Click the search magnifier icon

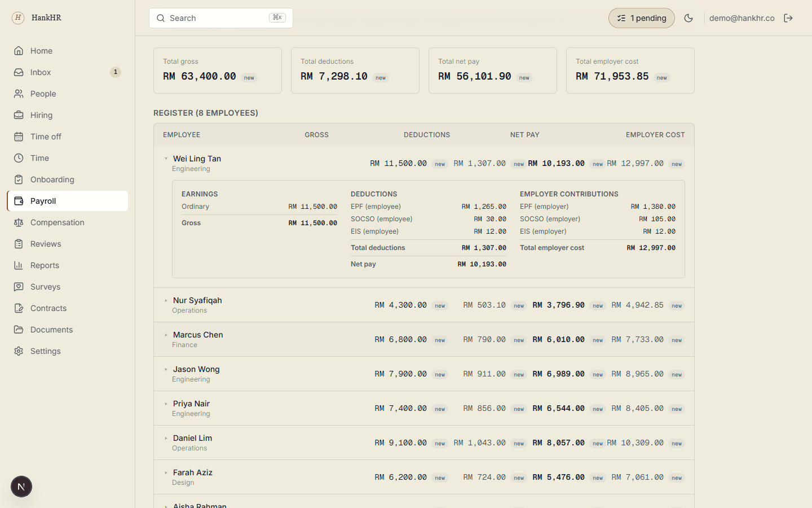pyautogui.click(x=161, y=18)
